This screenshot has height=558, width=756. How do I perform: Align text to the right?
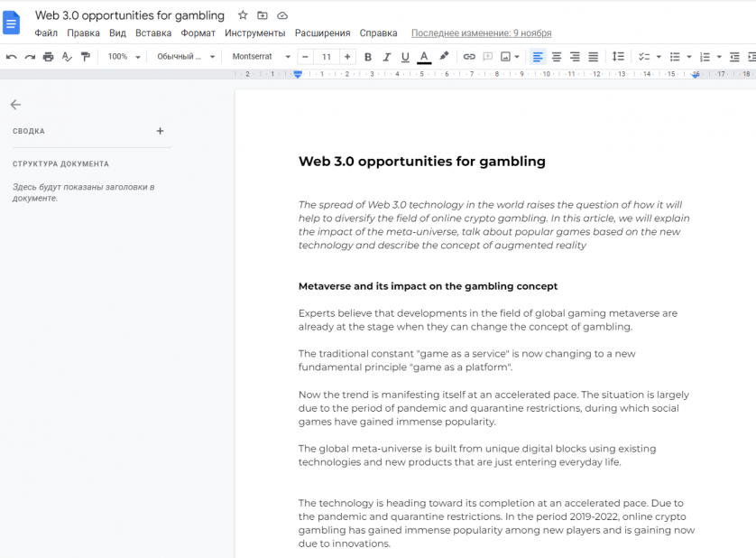point(575,57)
